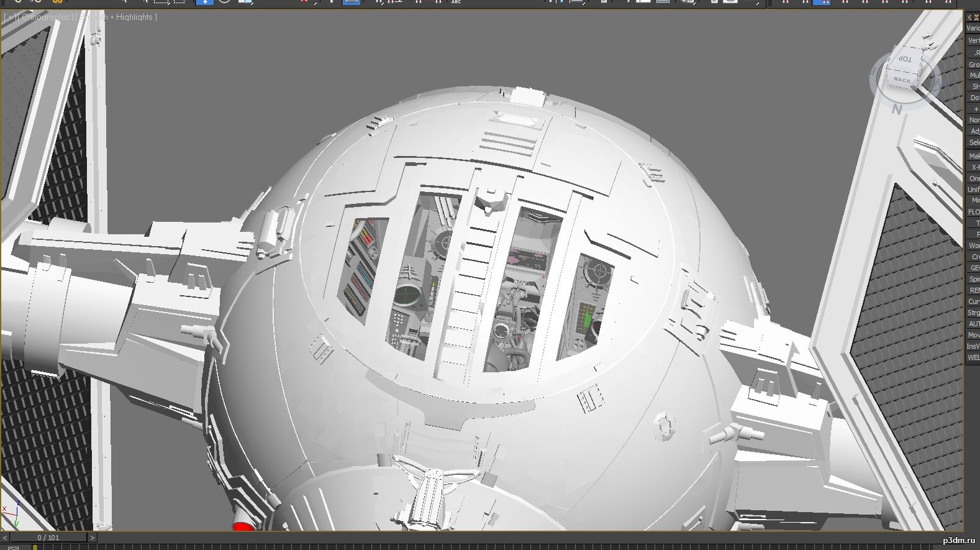Click the 'Vert' button in the side panel

tap(973, 41)
